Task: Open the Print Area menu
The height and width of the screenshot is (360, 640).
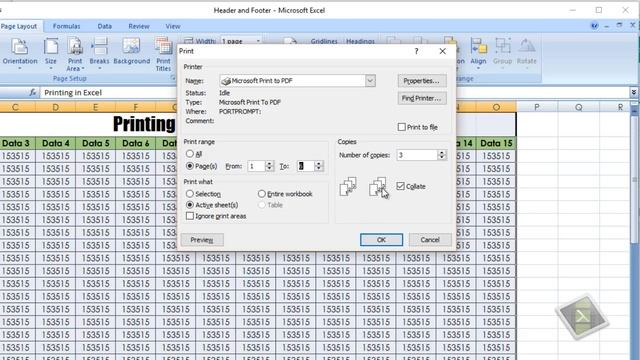Action: coord(75,54)
